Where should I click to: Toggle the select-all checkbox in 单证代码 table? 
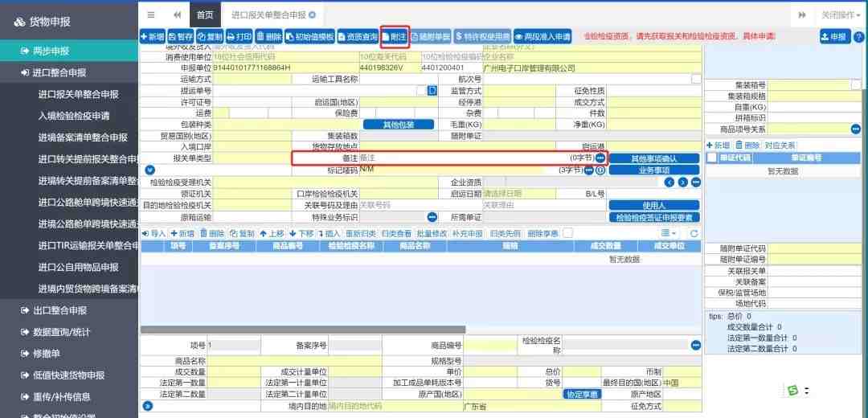coord(712,158)
